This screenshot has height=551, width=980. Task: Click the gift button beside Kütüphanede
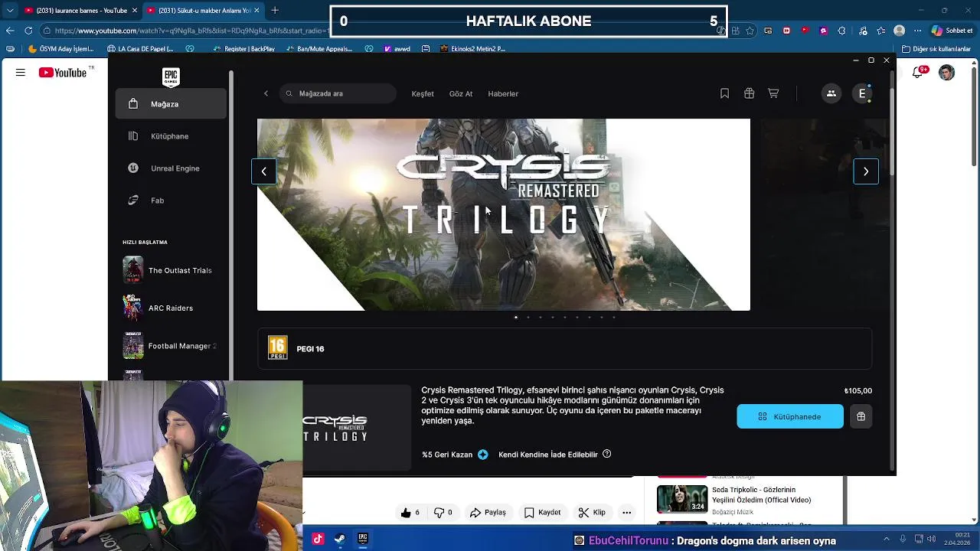click(861, 416)
